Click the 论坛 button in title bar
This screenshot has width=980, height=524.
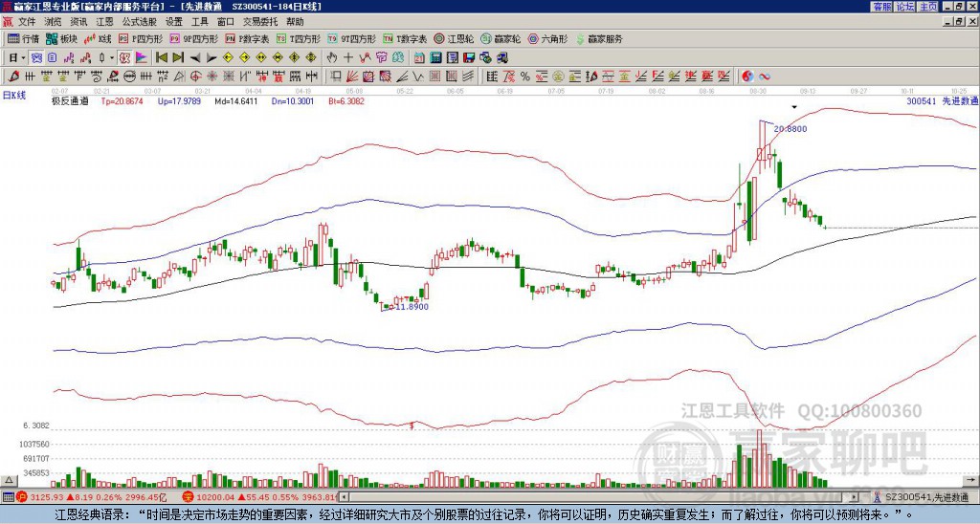point(904,7)
